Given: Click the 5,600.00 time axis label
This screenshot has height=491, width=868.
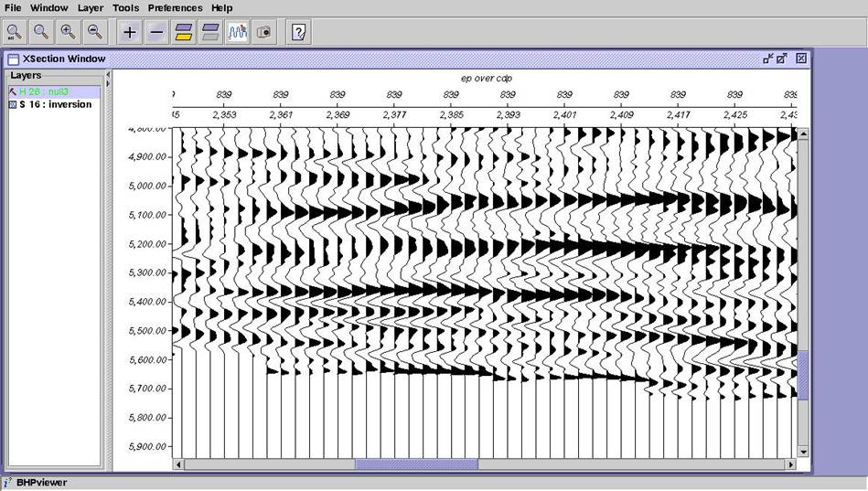Looking at the screenshot, I should [x=147, y=360].
